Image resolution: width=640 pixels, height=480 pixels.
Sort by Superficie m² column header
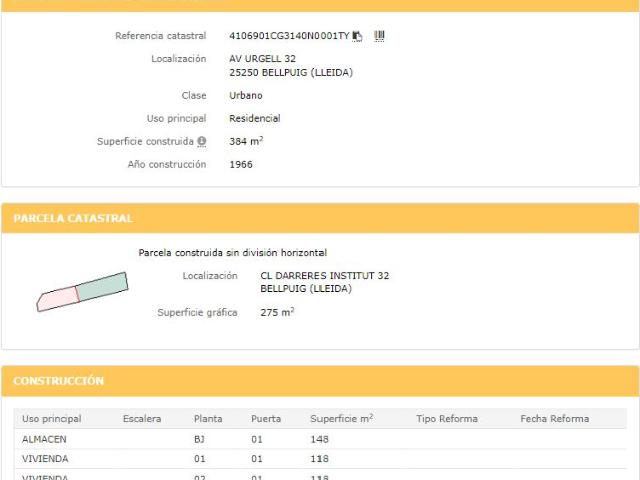click(x=341, y=419)
